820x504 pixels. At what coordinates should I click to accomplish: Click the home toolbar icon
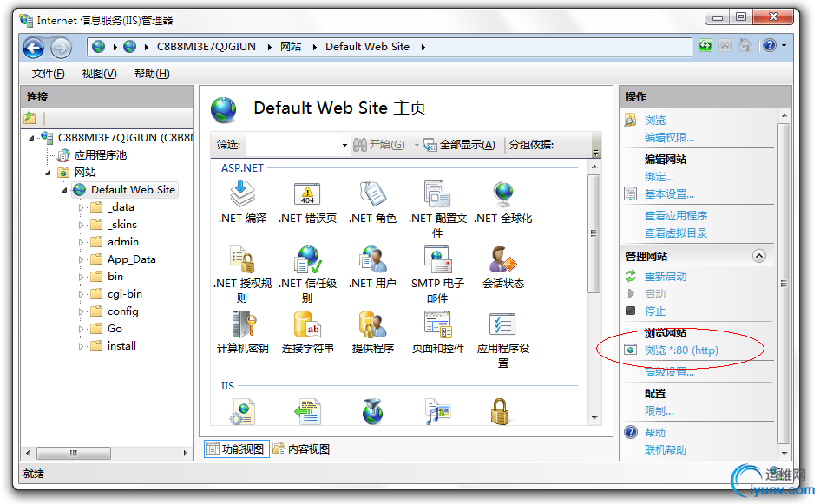[x=745, y=45]
